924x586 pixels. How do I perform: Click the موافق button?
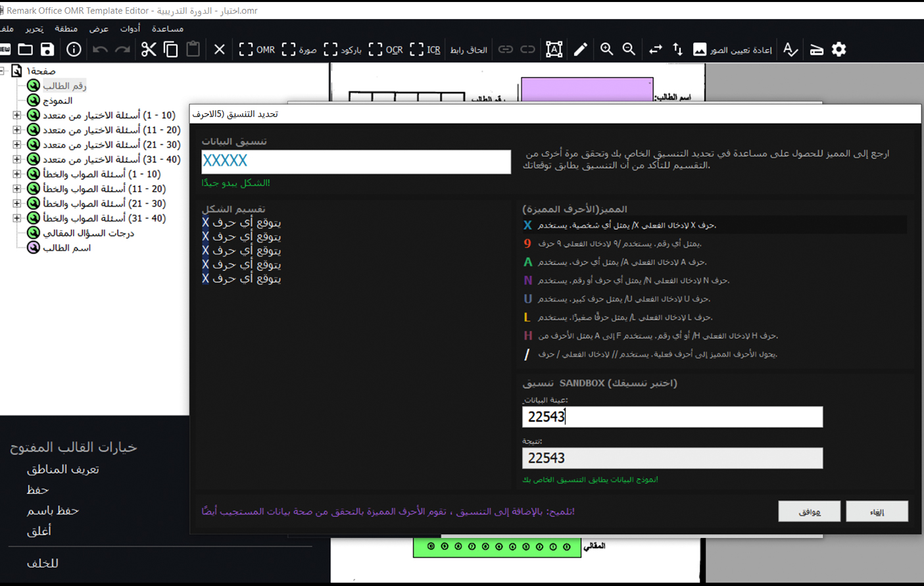coord(809,512)
